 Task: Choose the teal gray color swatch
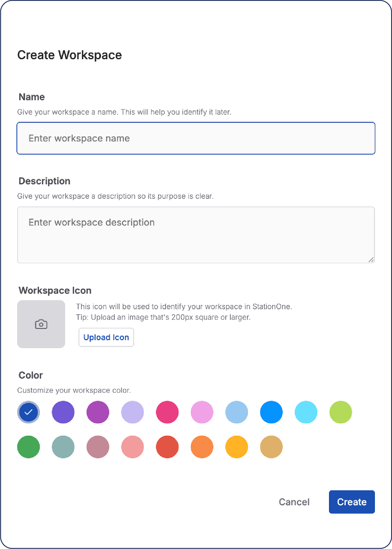[63, 447]
